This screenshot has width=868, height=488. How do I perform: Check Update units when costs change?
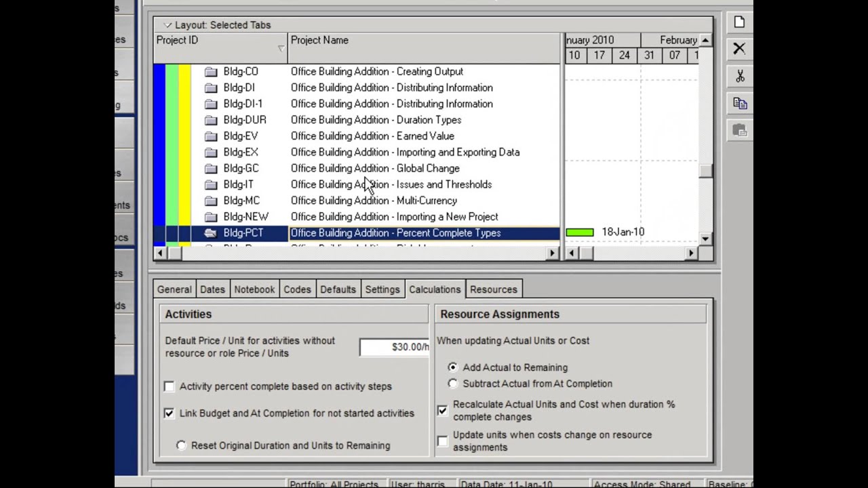(442, 441)
